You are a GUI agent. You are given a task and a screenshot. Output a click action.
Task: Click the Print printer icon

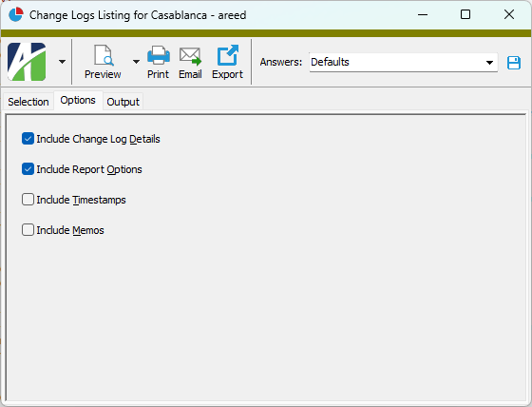(x=159, y=55)
